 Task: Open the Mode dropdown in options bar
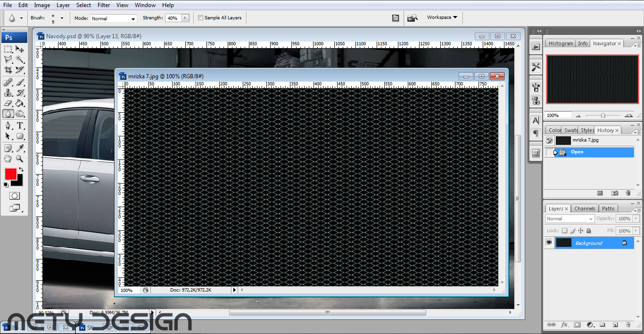(113, 18)
